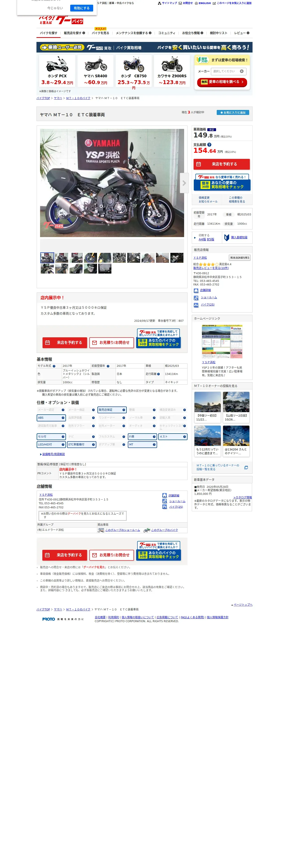Add the bike to favorites with お気に入りに追加
289x868 pixels.
point(233,112)
